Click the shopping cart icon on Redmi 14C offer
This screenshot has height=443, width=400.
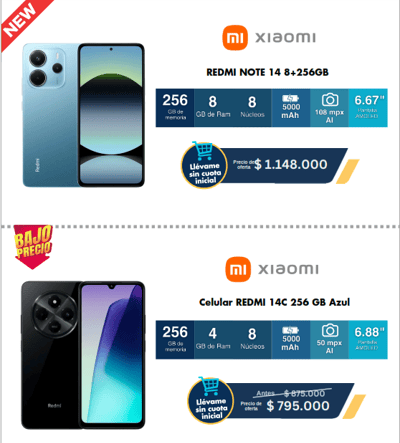click(209, 386)
